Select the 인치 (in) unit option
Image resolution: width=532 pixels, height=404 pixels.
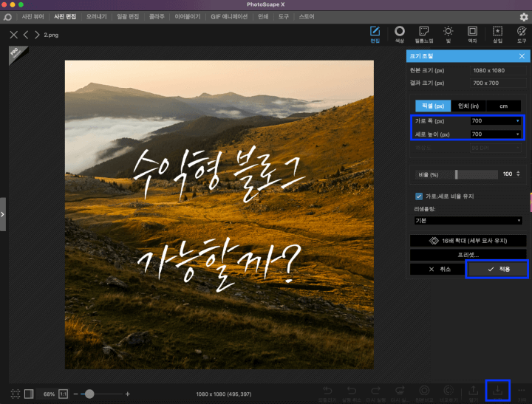468,106
